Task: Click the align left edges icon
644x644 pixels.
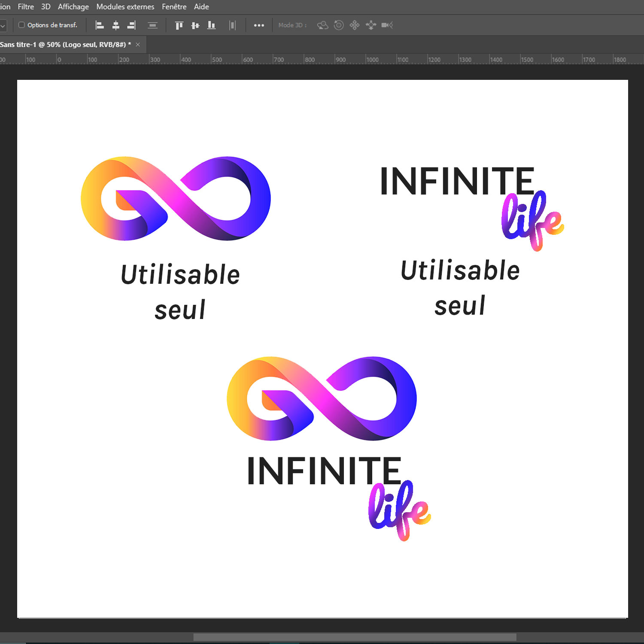Action: 100,25
